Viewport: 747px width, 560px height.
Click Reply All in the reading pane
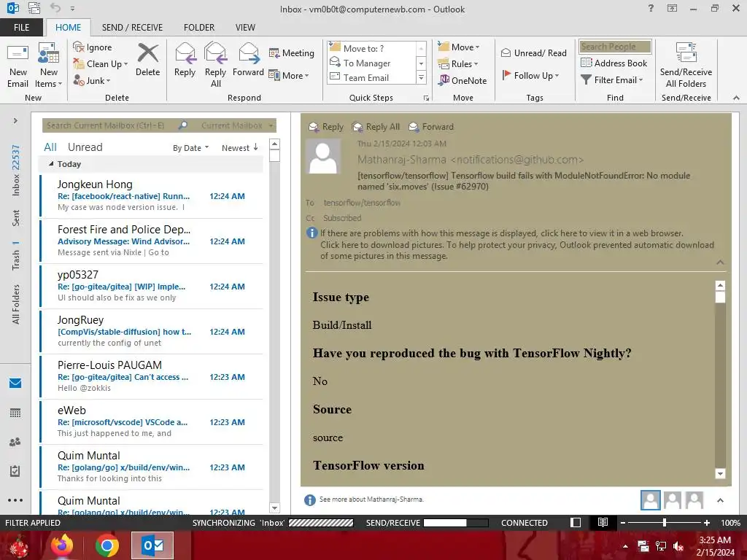tap(376, 127)
